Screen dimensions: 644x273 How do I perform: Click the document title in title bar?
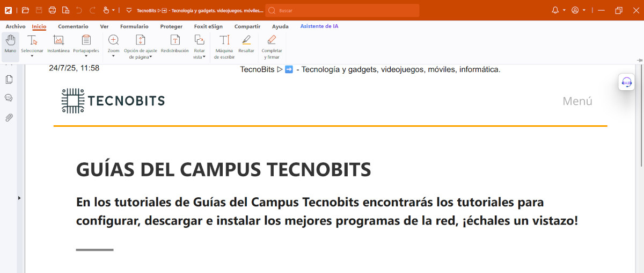coord(200,10)
